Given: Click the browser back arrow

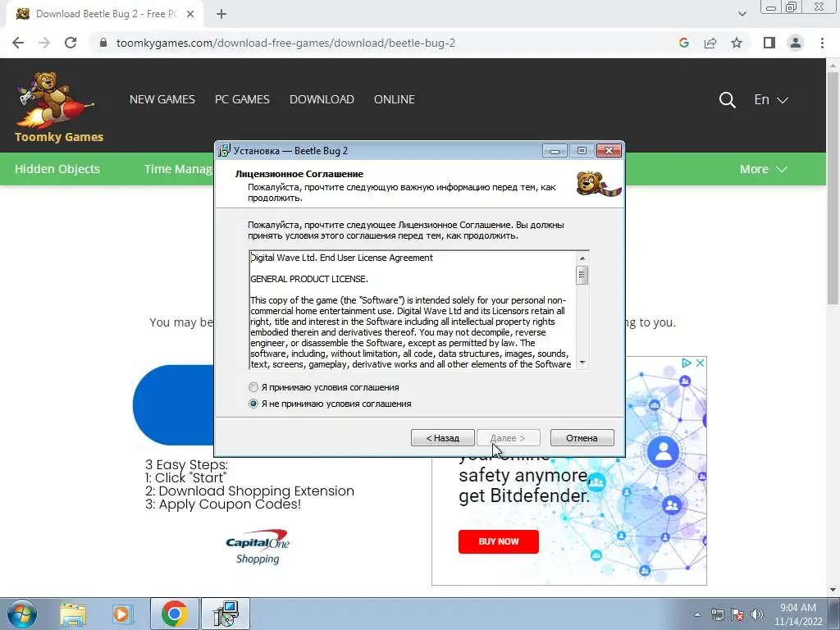Looking at the screenshot, I should (x=18, y=43).
